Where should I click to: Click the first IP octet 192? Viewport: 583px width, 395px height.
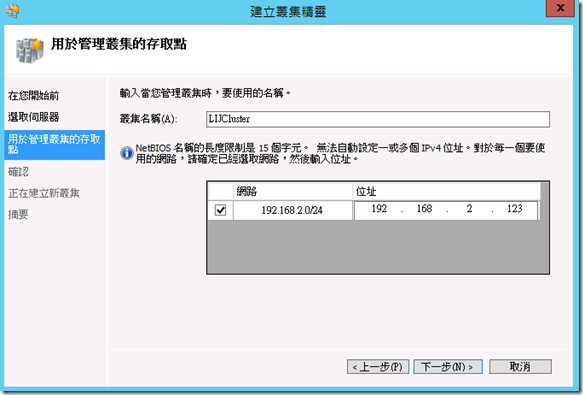click(x=379, y=209)
